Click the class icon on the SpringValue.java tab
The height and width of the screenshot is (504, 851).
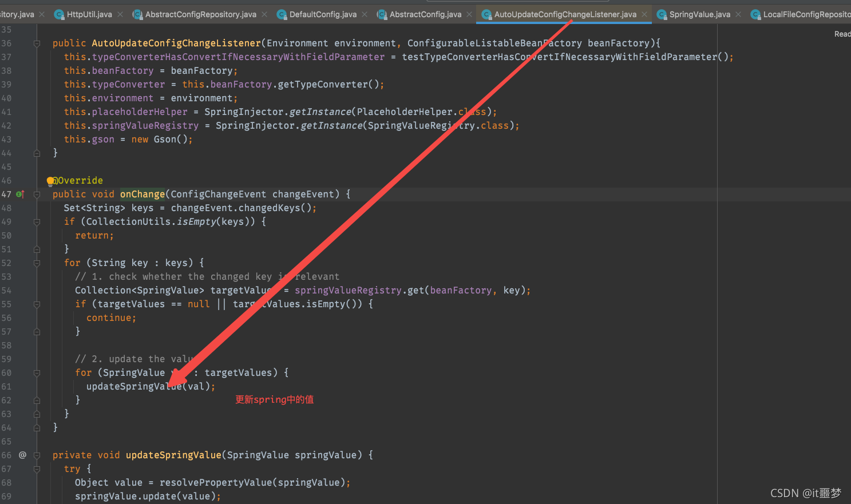(662, 14)
